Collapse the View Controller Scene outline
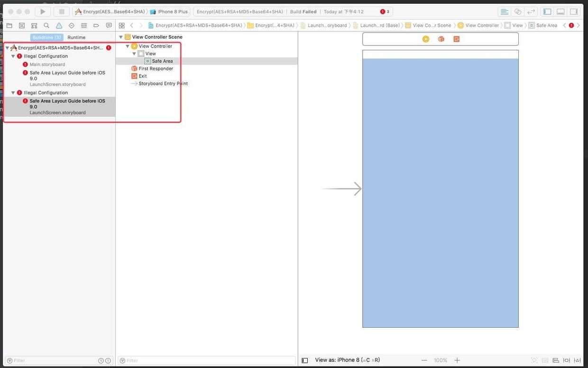This screenshot has width=588, height=368. [121, 37]
